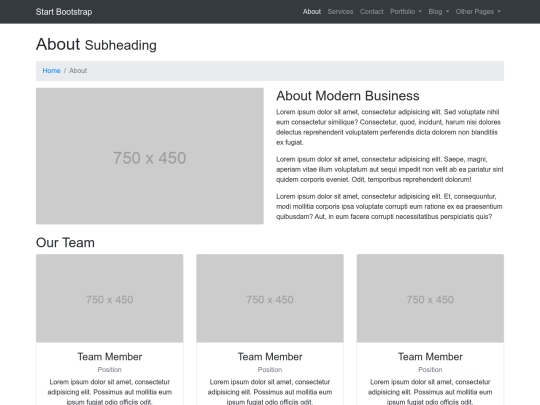Click the middle team member's placeholder image
This screenshot has width=540, height=405.
(x=270, y=298)
